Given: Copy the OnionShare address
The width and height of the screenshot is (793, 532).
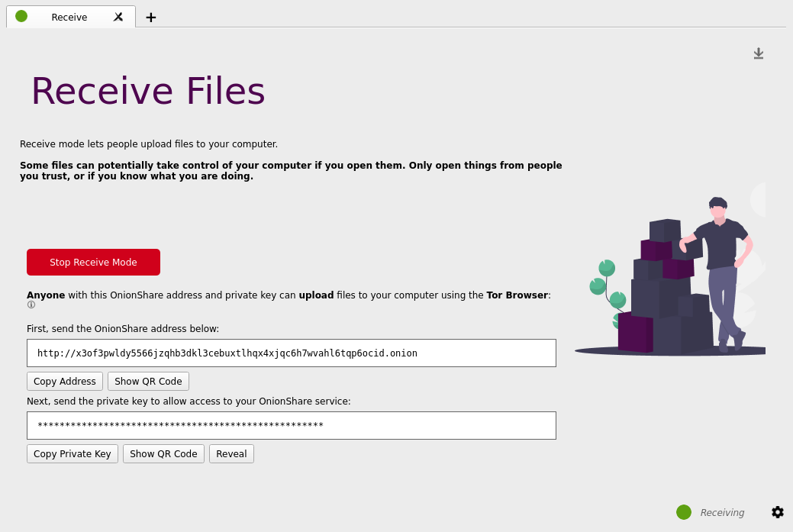Looking at the screenshot, I should (65, 381).
